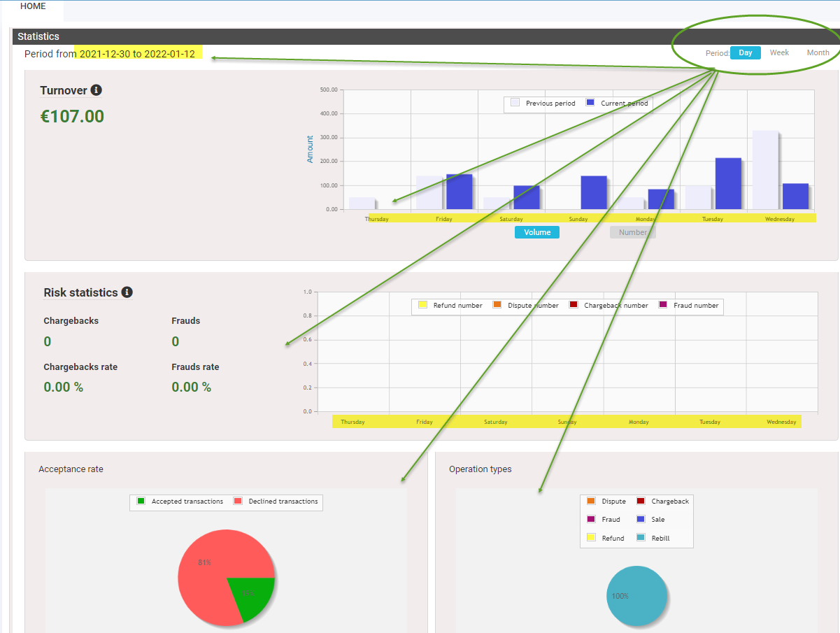Image resolution: width=840 pixels, height=633 pixels.
Task: Click the €107.00 turnover value
Action: [72, 116]
